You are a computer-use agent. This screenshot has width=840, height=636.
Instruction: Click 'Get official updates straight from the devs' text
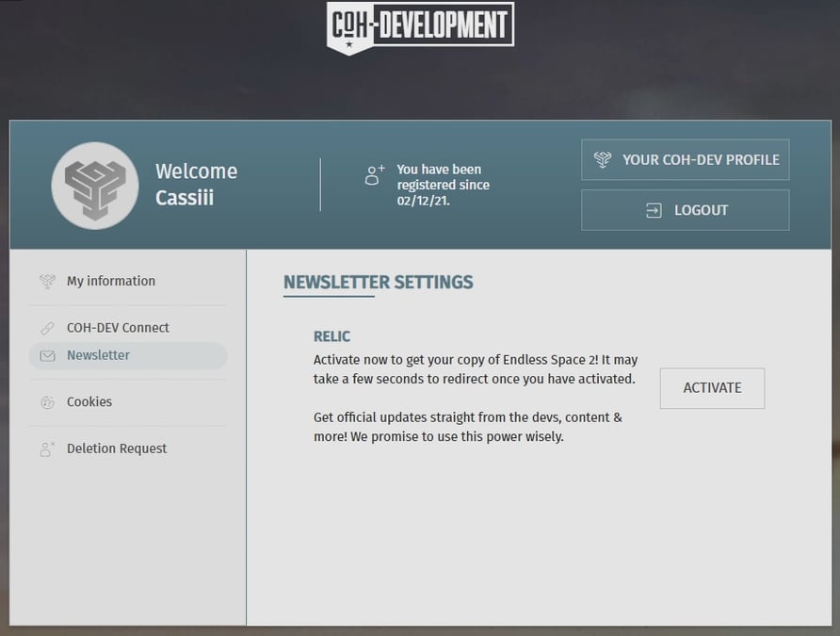pos(468,427)
